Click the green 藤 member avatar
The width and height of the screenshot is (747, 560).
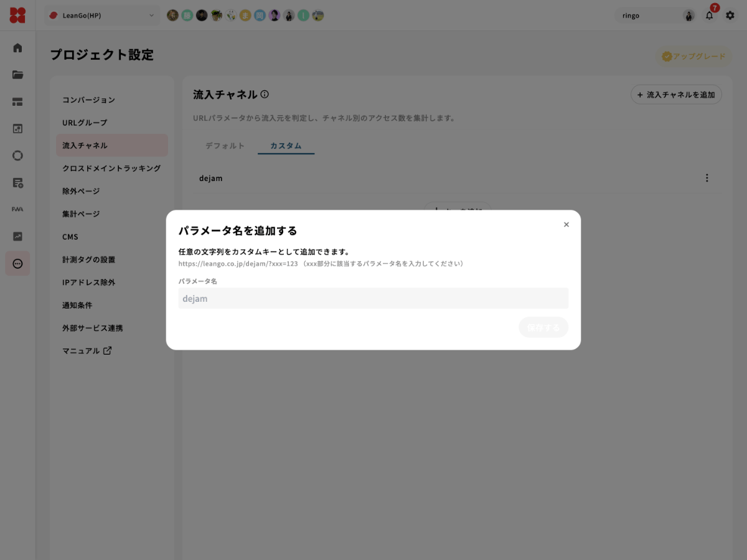pos(187,16)
